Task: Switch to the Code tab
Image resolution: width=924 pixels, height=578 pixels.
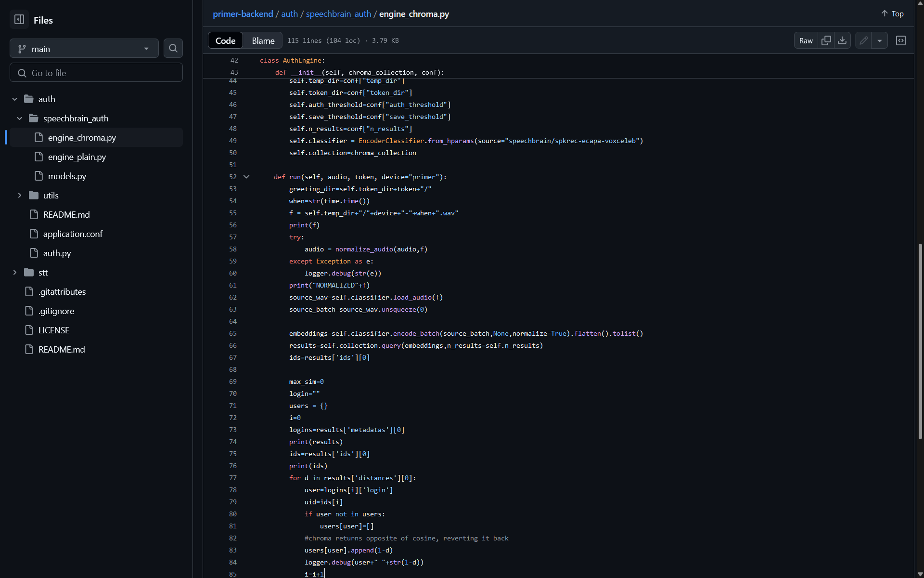Action: (x=225, y=40)
